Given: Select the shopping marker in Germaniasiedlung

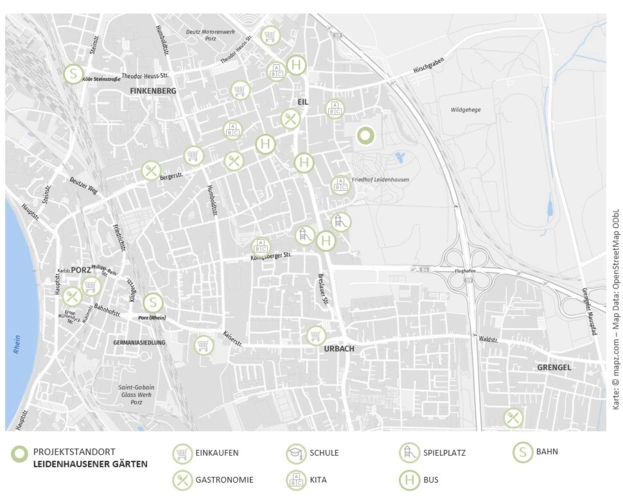Looking at the screenshot, I should pyautogui.click(x=204, y=345).
